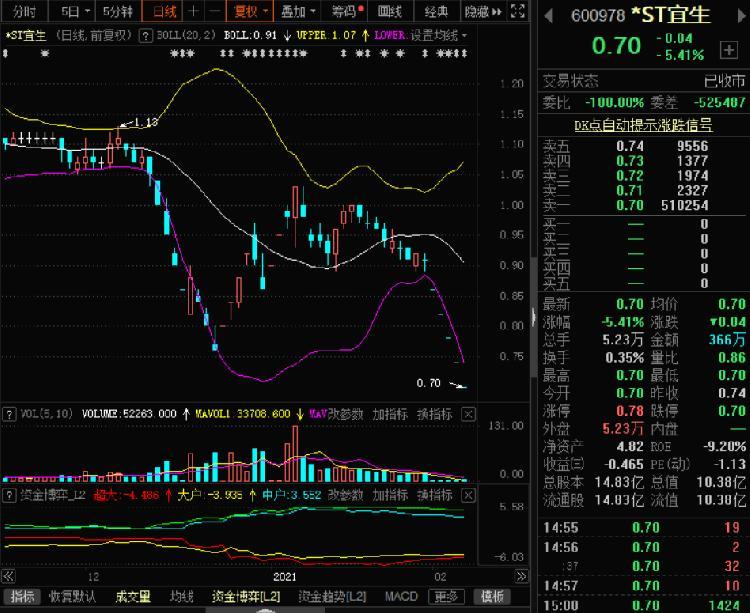The image size is (750, 613).
Task: Jump chart timeline forward with double-right arrow
Action: tap(521, 576)
